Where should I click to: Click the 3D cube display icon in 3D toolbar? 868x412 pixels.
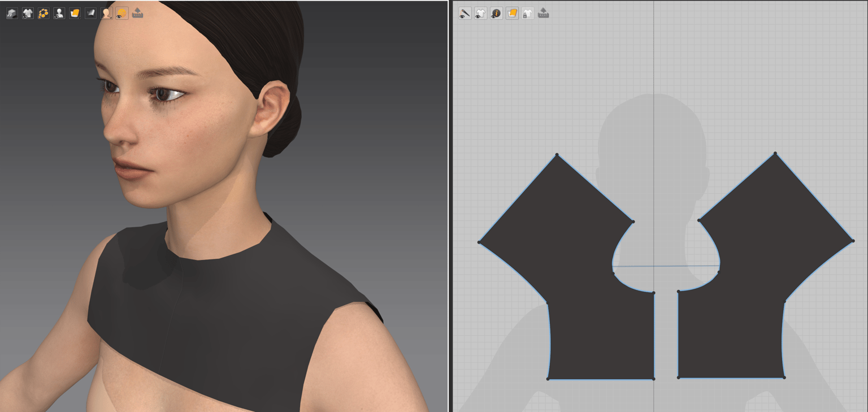coord(12,13)
